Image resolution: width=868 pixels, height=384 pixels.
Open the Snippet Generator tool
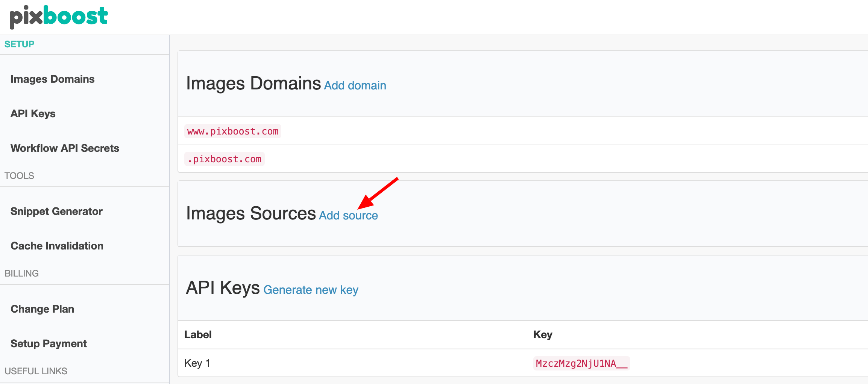click(x=56, y=211)
